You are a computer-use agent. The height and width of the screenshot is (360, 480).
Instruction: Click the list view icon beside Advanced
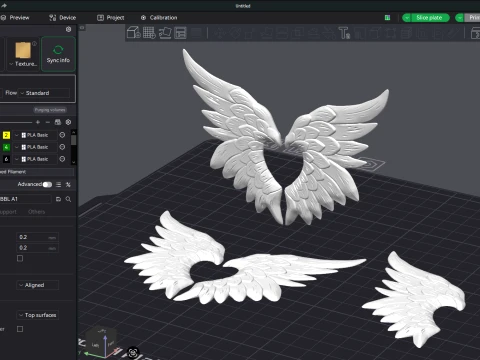coord(59,184)
